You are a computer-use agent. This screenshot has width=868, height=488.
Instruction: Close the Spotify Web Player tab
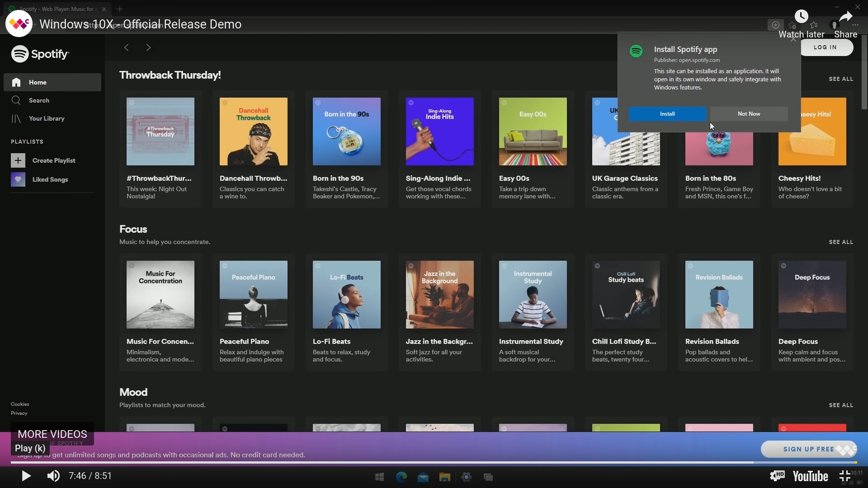coord(104,9)
